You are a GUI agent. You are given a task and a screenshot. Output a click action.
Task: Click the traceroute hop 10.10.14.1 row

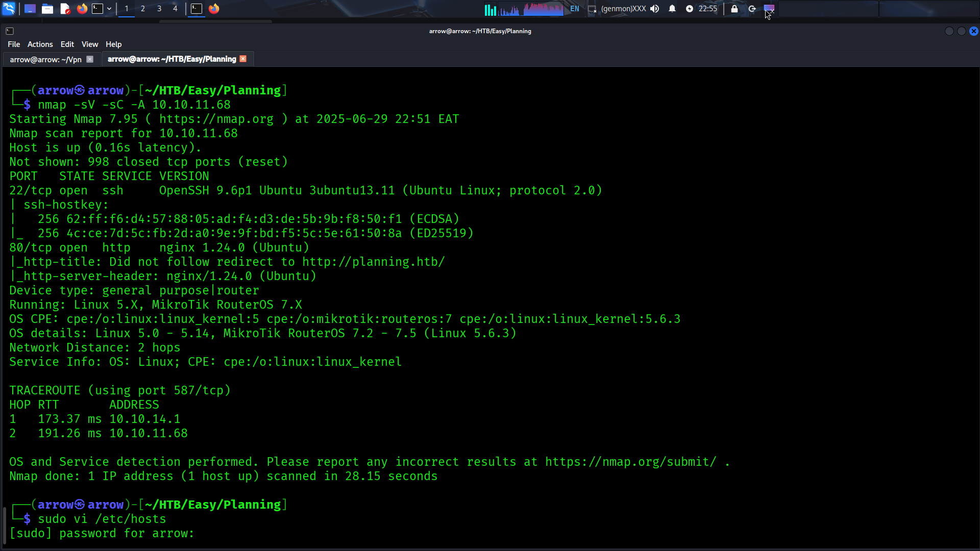(x=95, y=419)
